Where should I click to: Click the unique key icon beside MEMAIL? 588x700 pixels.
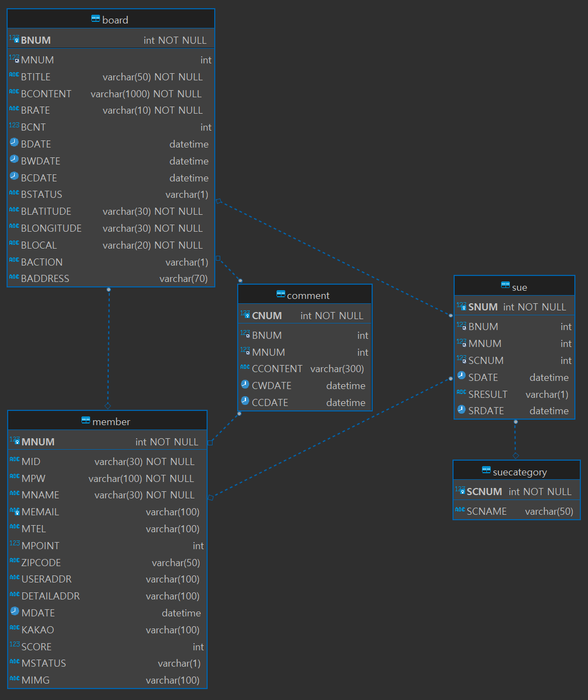(14, 511)
